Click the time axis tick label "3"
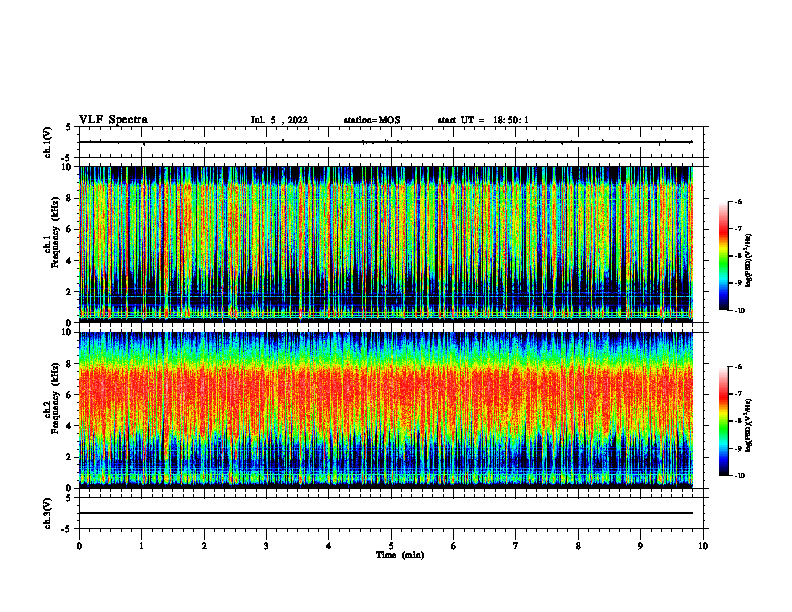 [x=266, y=546]
